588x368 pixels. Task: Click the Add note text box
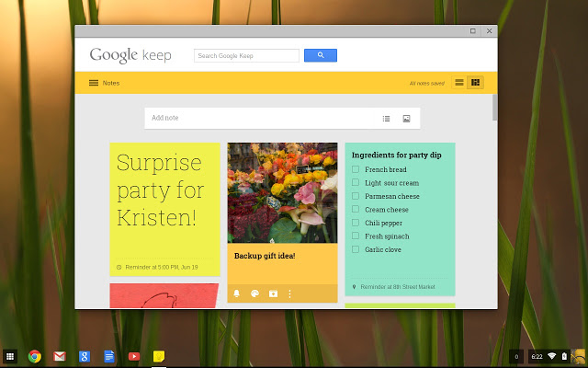point(257,118)
